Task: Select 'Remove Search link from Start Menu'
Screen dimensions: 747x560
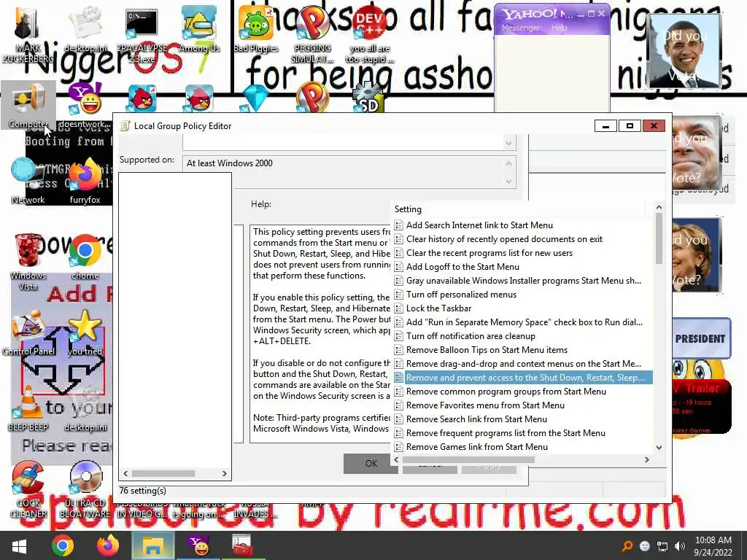Action: click(x=476, y=419)
